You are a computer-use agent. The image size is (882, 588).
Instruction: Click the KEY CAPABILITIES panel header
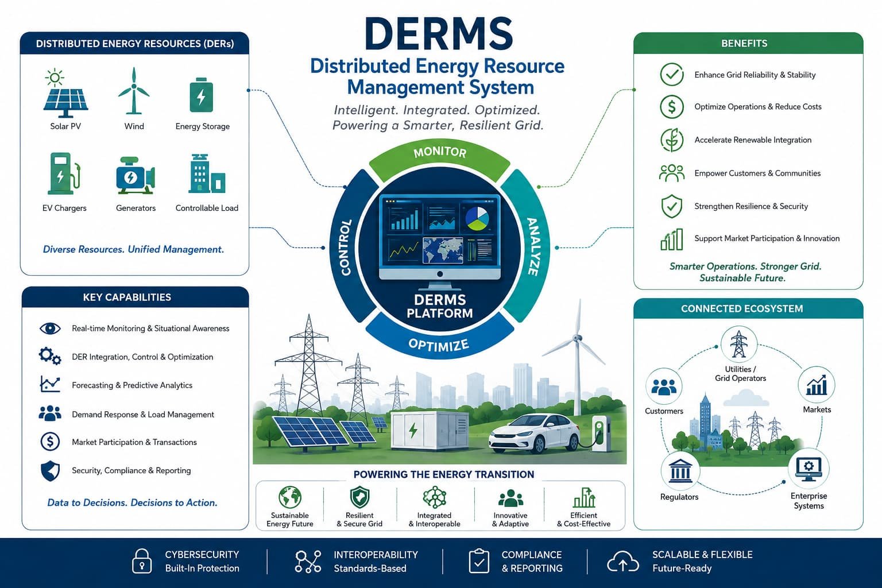click(136, 297)
